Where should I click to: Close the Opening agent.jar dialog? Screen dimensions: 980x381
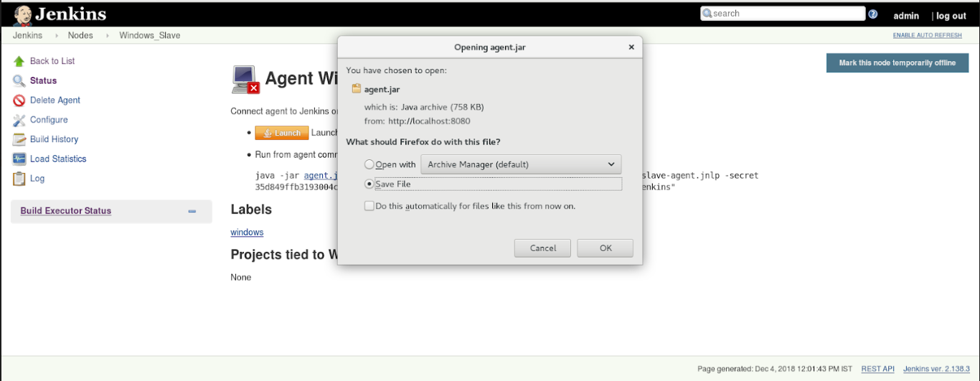click(x=631, y=47)
